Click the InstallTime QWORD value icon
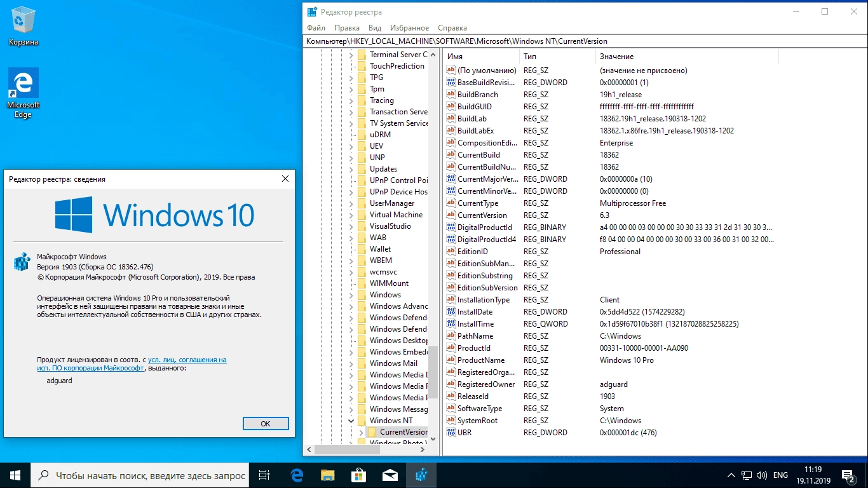 (x=451, y=323)
